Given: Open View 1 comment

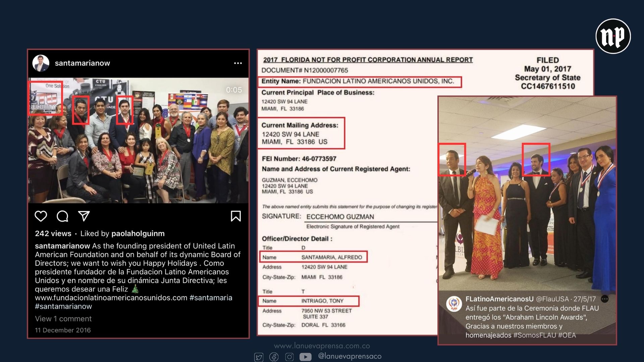Looking at the screenshot, I should (63, 319).
